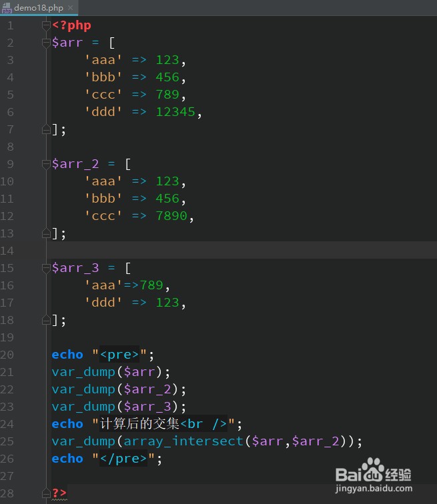Click the $arr_3 argument on line 23
Viewport: 437px width, 504px height.
[147, 407]
